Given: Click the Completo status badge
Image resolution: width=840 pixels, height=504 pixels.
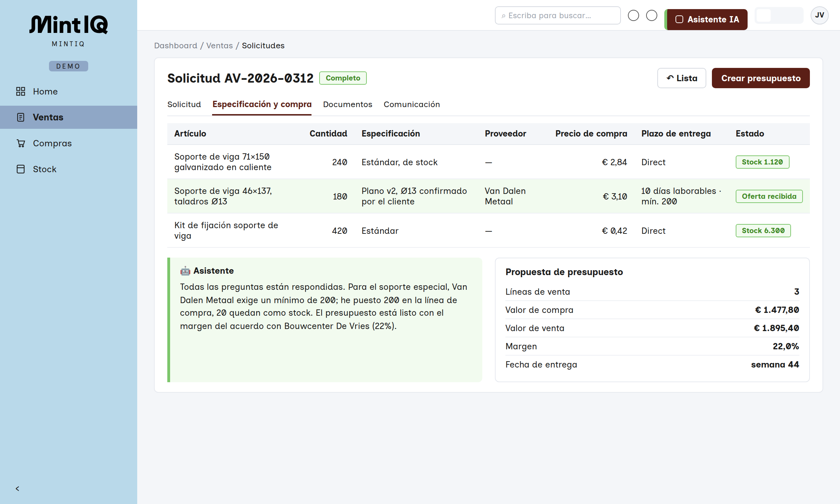Looking at the screenshot, I should click(x=343, y=78).
